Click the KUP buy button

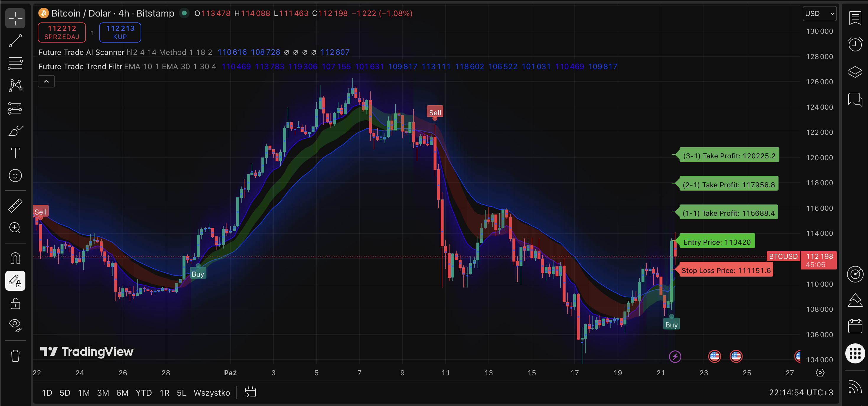coord(120,33)
